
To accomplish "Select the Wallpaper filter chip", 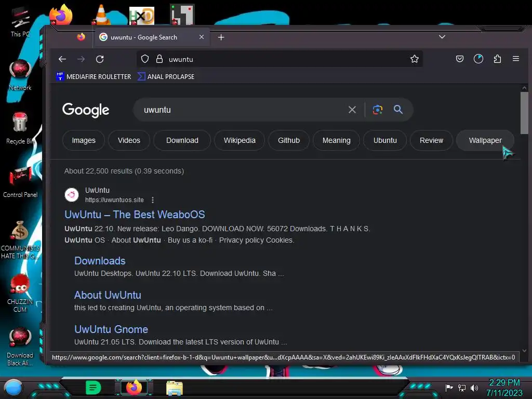I will coord(485,140).
